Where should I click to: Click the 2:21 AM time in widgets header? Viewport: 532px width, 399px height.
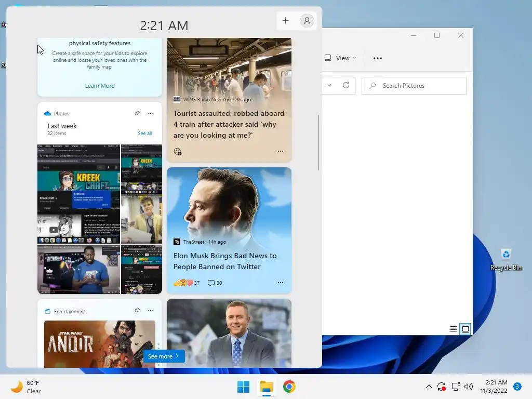[164, 25]
